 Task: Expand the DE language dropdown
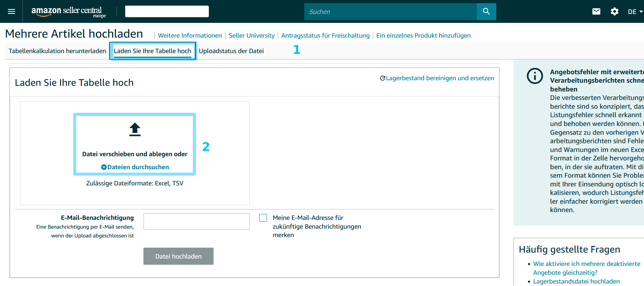635,12
